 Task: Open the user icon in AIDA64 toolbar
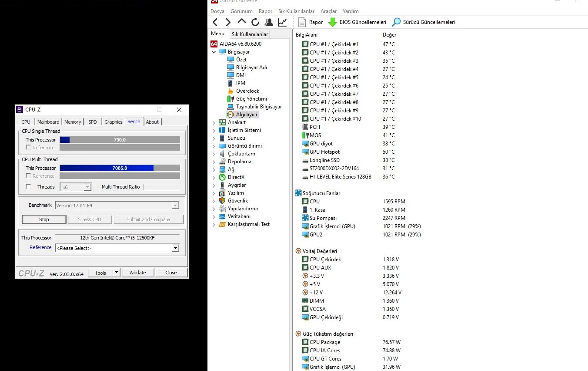[x=269, y=22]
